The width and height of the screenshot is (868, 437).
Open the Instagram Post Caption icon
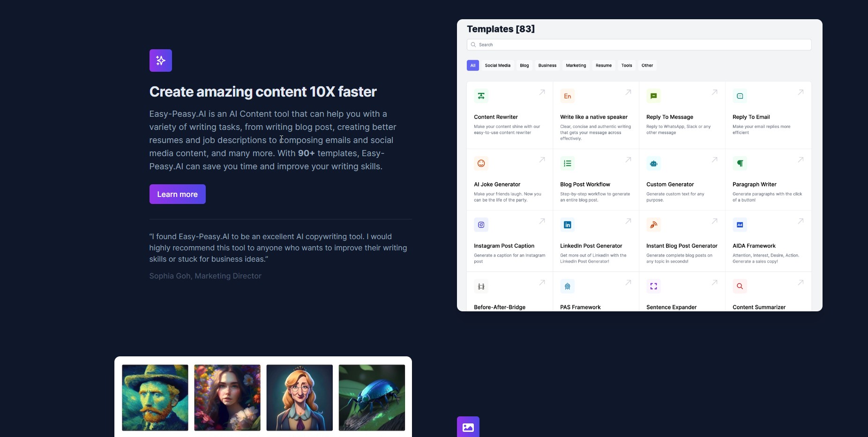pos(481,225)
